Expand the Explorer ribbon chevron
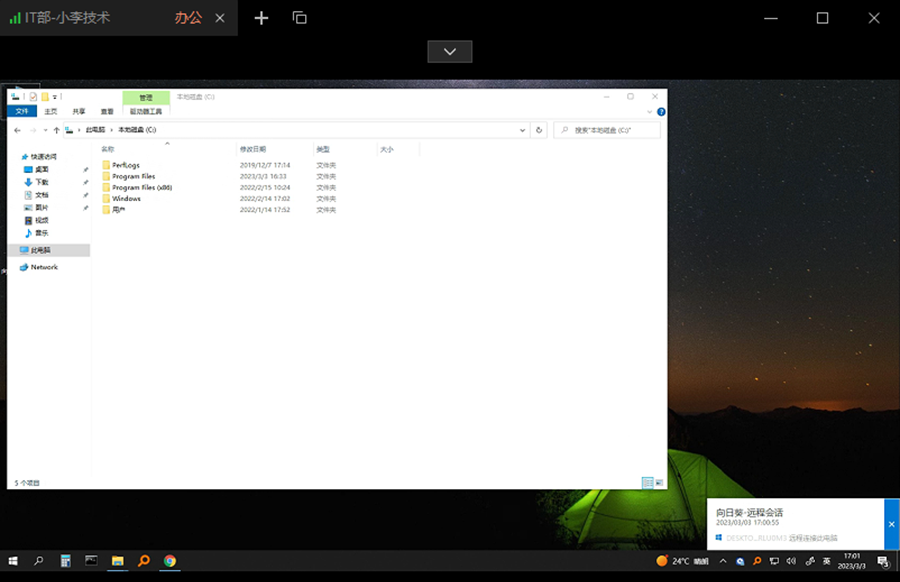The width and height of the screenshot is (900, 582). point(650,112)
